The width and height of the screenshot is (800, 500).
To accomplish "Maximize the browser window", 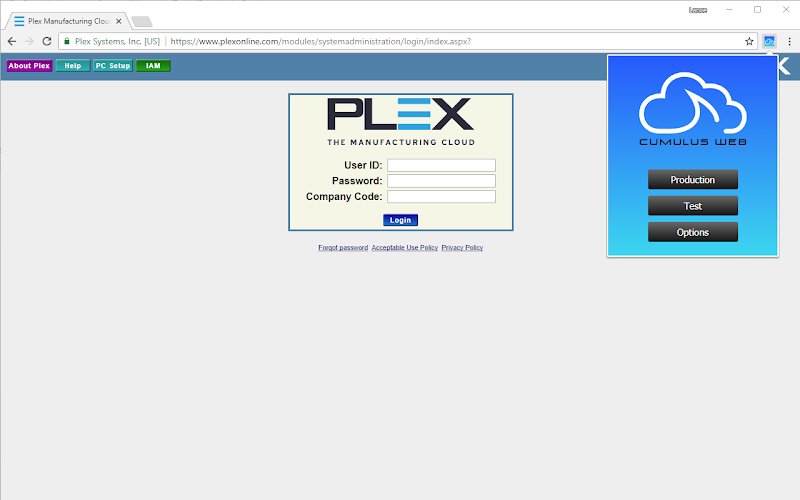I will 758,10.
